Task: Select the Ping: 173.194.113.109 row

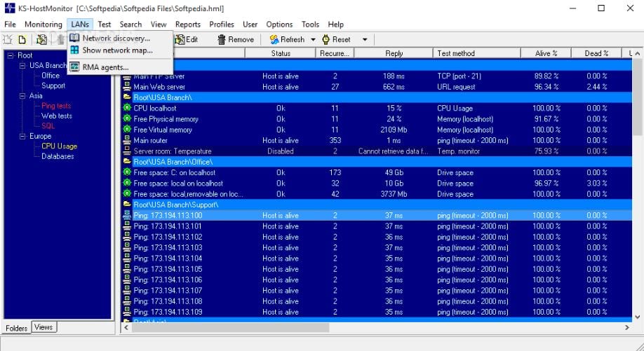Action: (377, 312)
